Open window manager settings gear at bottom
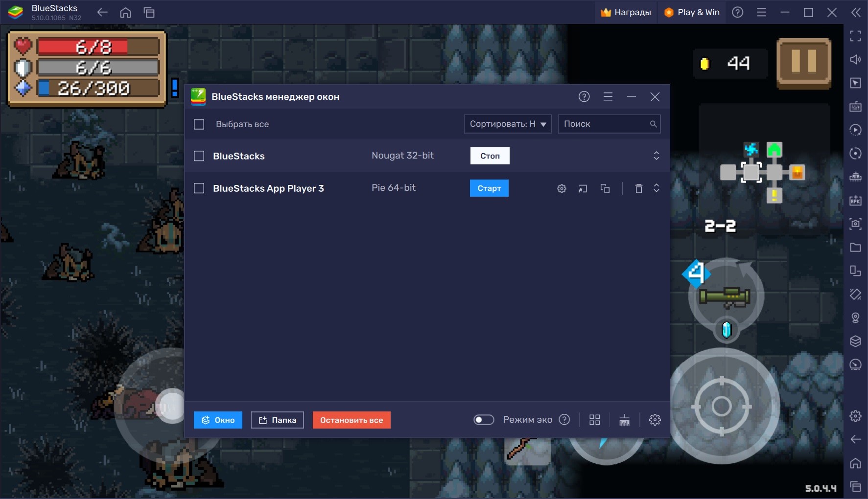This screenshot has height=499, width=868. [x=655, y=420]
